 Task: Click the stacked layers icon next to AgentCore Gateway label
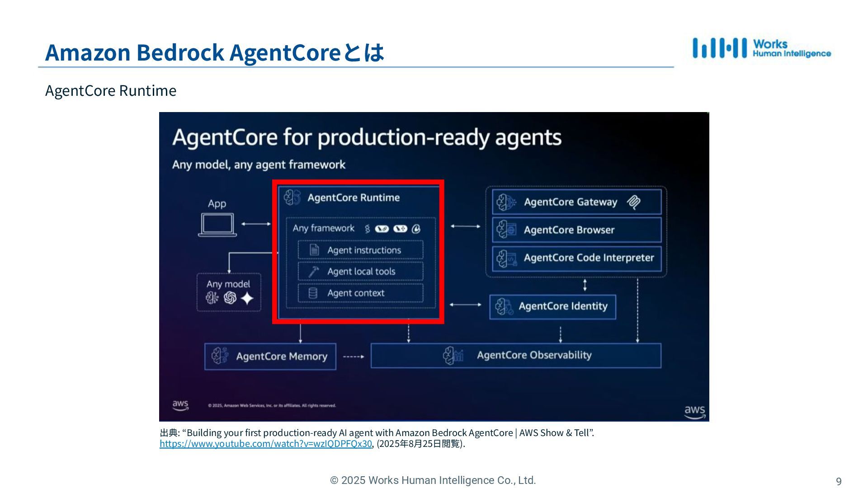tap(633, 202)
